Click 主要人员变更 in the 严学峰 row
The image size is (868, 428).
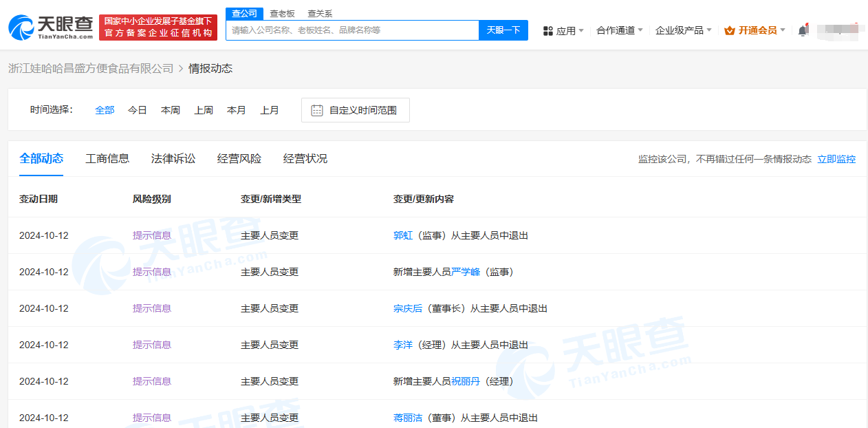click(x=270, y=272)
